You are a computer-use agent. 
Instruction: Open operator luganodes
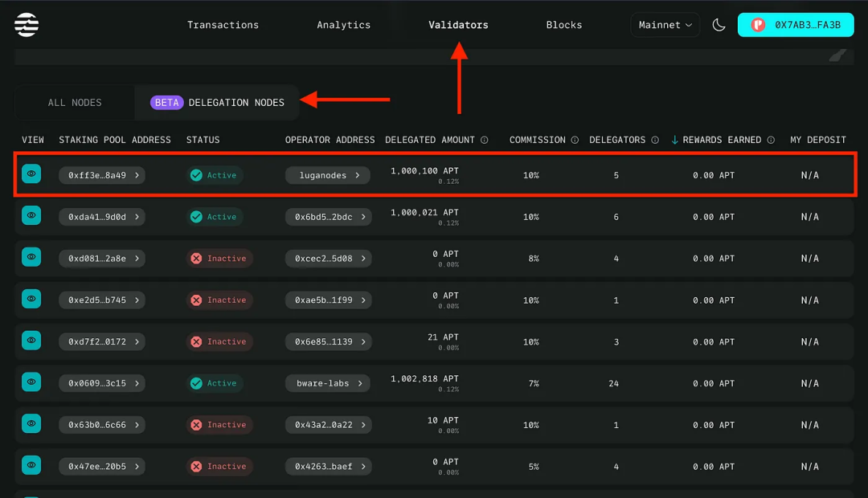pyautogui.click(x=328, y=175)
